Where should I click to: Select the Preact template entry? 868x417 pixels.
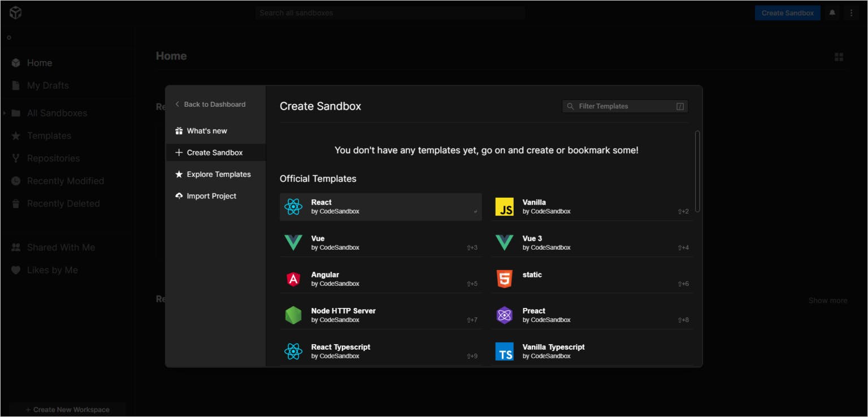592,315
